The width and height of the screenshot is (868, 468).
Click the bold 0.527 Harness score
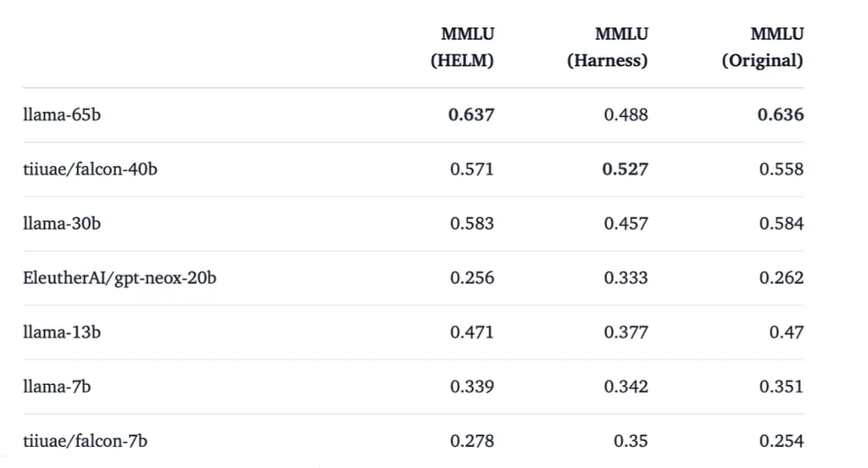click(x=625, y=169)
